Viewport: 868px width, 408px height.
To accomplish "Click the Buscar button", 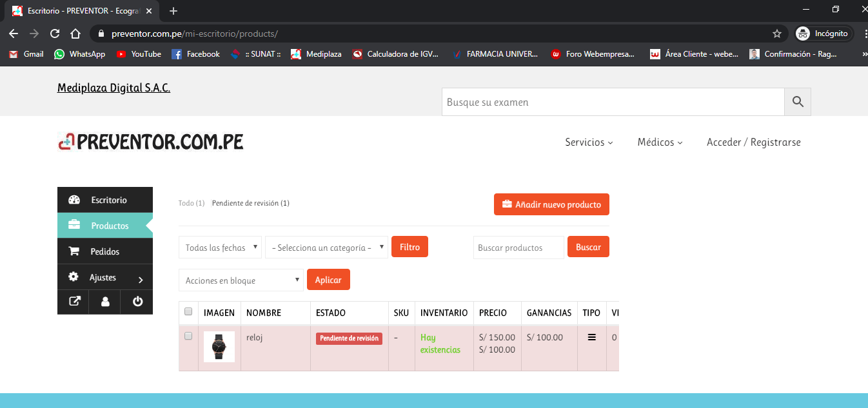I will (x=588, y=247).
